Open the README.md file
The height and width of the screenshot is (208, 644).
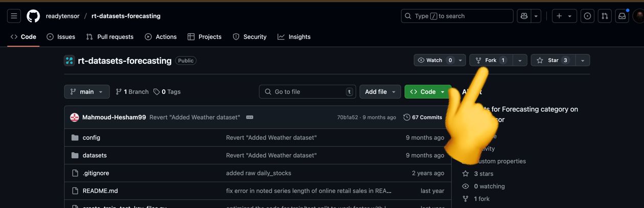tap(100, 191)
